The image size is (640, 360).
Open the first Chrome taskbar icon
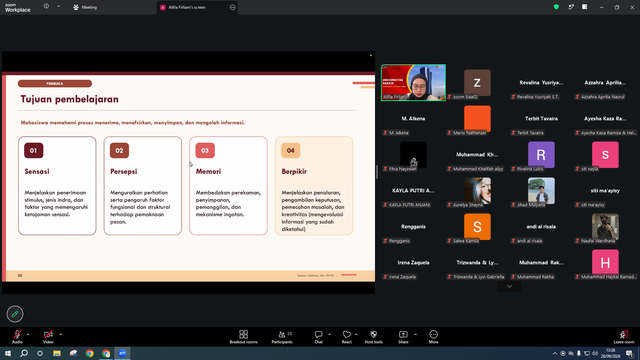[90, 353]
